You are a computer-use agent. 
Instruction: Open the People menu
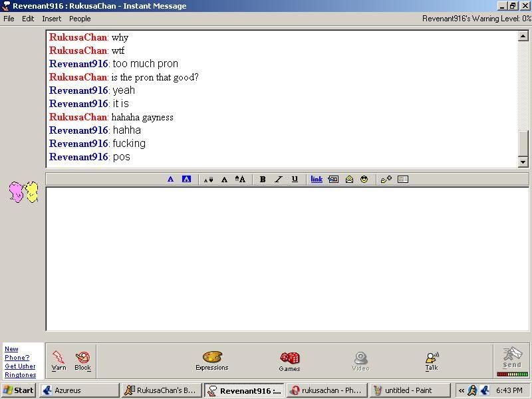(80, 19)
